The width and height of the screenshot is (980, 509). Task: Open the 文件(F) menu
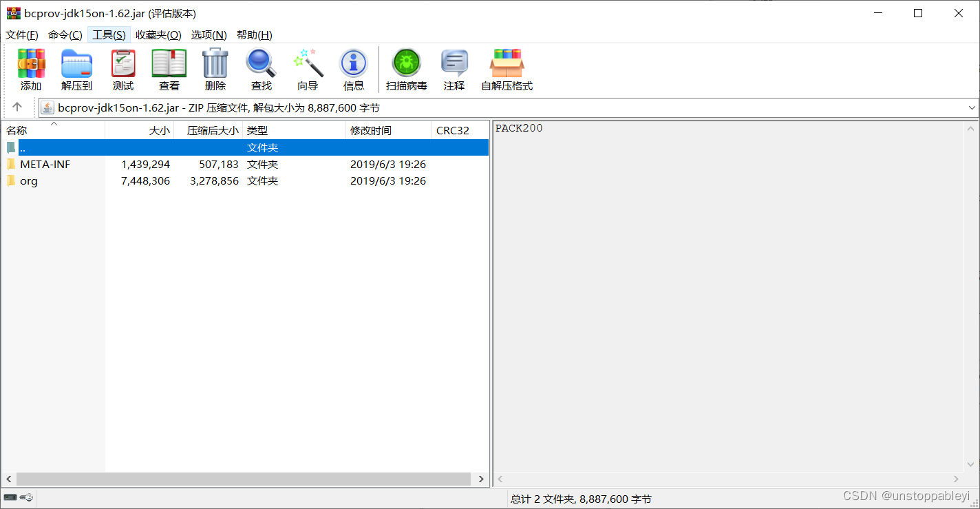pos(22,35)
